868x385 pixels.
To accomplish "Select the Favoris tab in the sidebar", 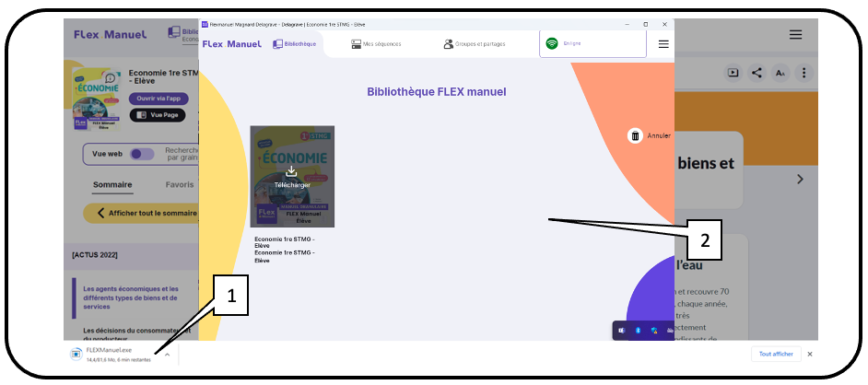I will pos(180,184).
